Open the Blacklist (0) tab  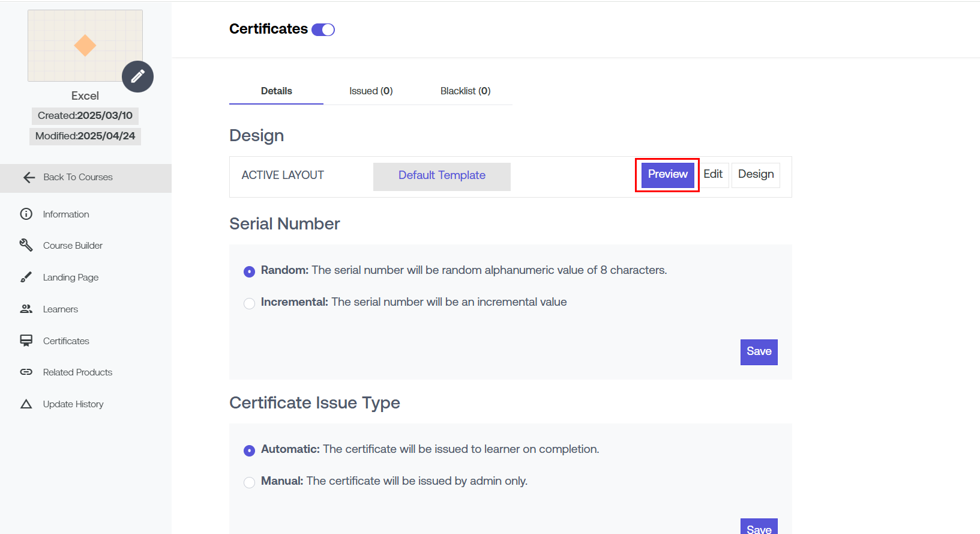pyautogui.click(x=465, y=91)
